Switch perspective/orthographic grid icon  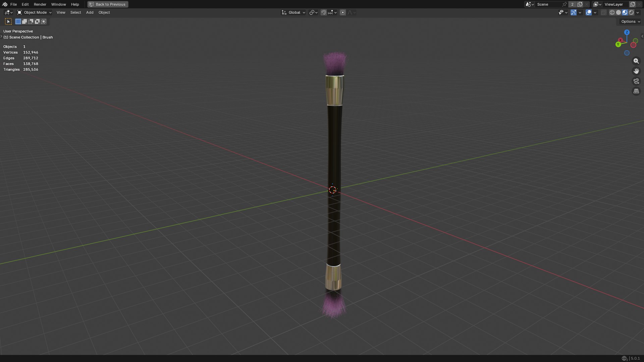pyautogui.click(x=636, y=91)
